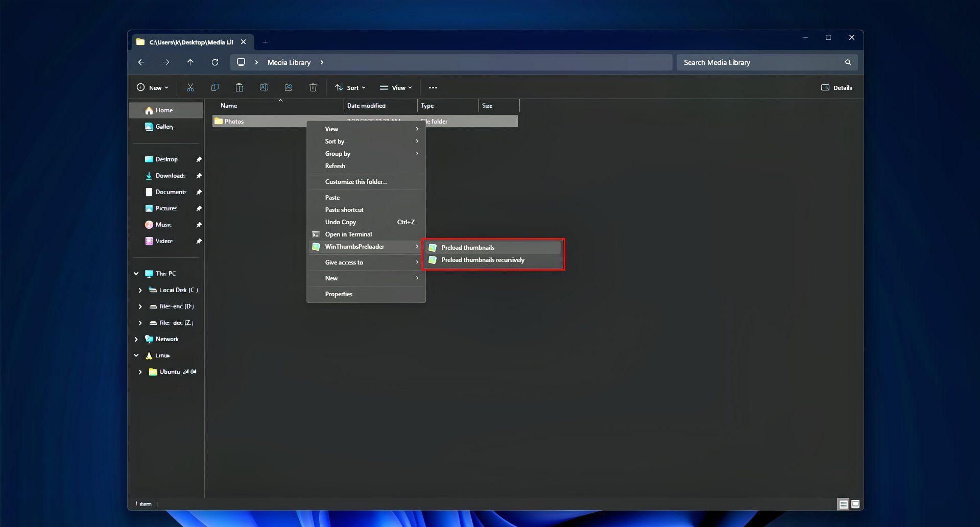Open the View dropdown in toolbar
Viewport: 980px width, 527px height.
[396, 88]
